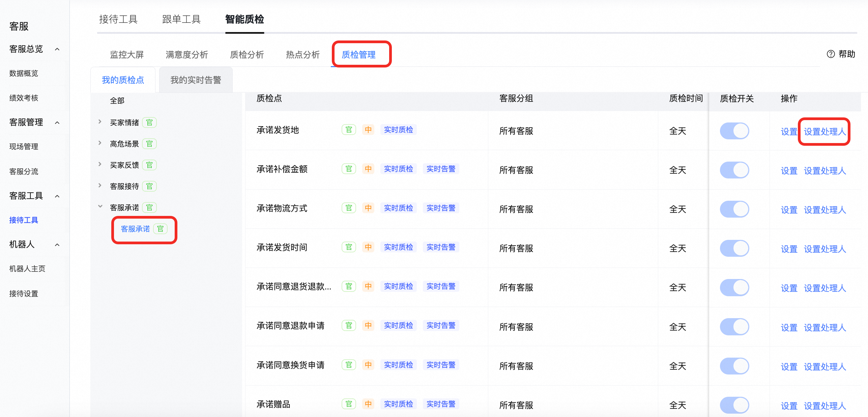This screenshot has width=868, height=417.
Task: Open the 满意度分析 sub-tab
Action: click(x=187, y=55)
